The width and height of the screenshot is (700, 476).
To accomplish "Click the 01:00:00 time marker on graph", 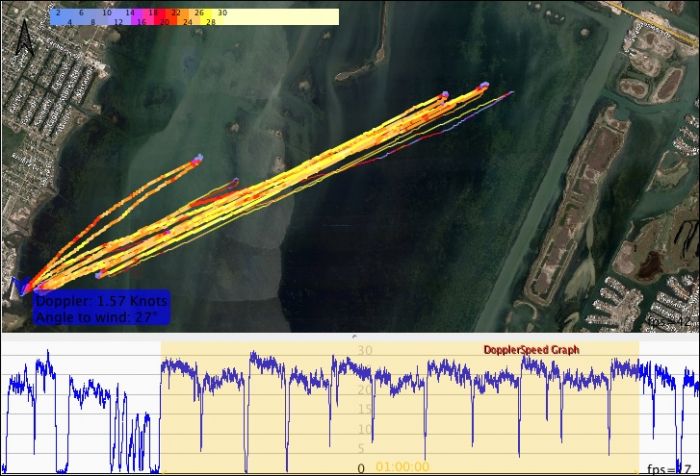I will click(x=402, y=466).
